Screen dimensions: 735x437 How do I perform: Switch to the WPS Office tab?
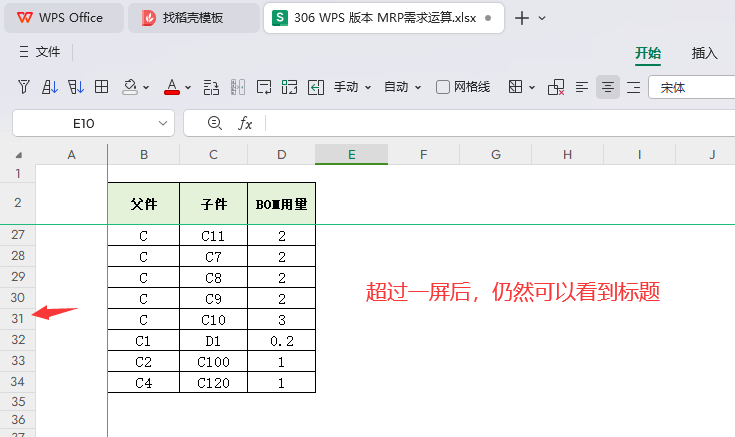(x=64, y=18)
